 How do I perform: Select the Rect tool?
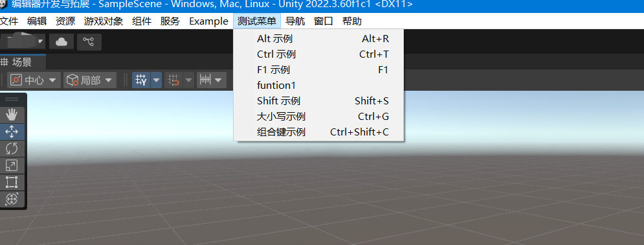pyautogui.click(x=12, y=182)
